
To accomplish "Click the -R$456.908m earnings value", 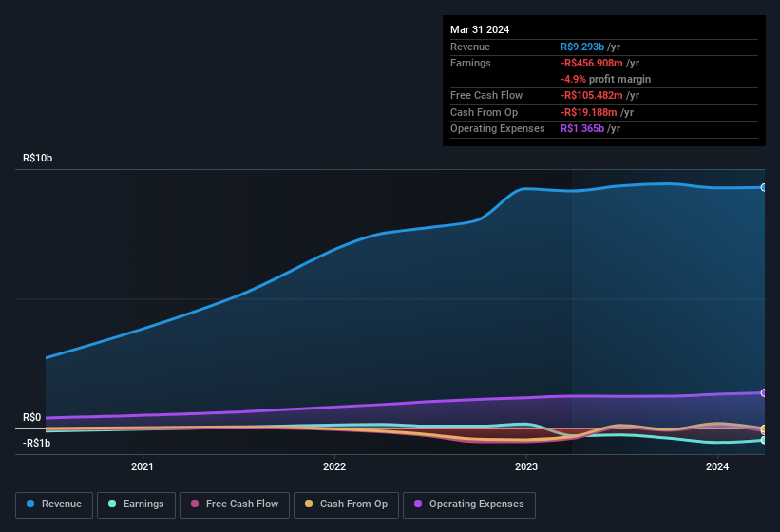I will [x=592, y=63].
